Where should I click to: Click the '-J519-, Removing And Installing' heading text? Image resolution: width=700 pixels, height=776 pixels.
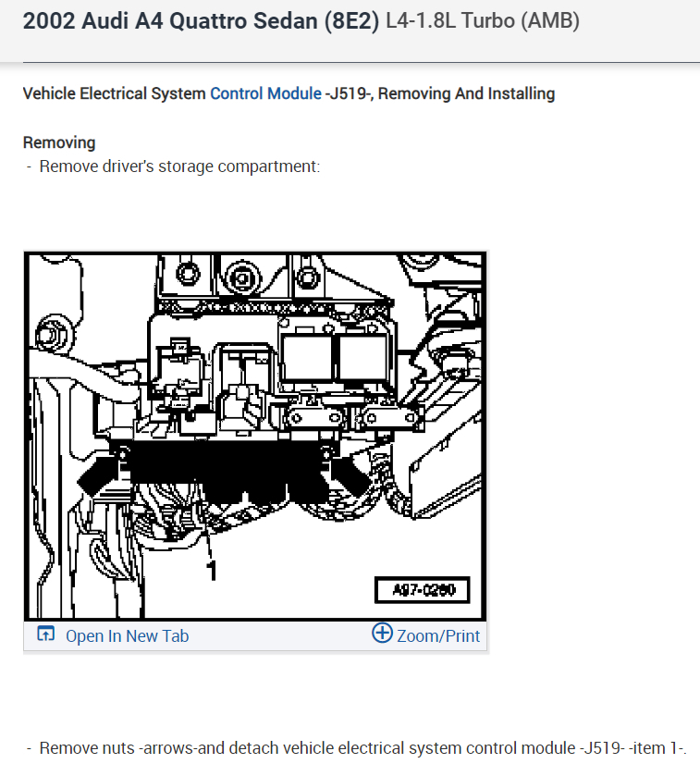(x=440, y=93)
